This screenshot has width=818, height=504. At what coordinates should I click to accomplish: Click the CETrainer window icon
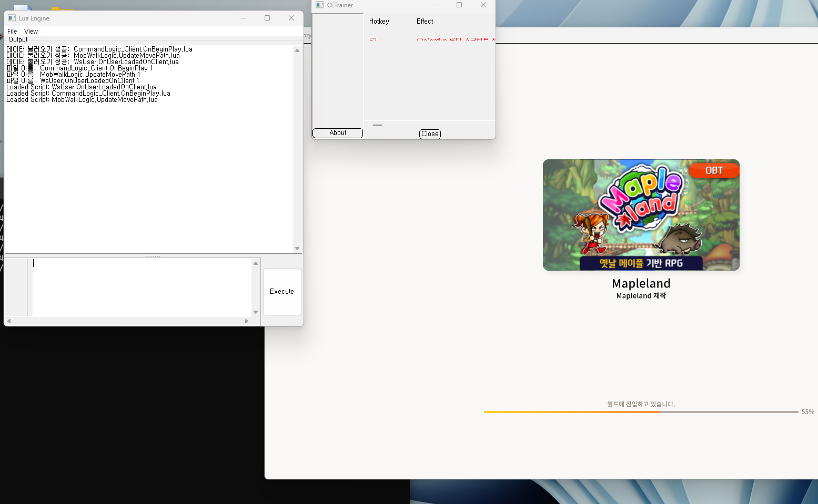pyautogui.click(x=319, y=5)
